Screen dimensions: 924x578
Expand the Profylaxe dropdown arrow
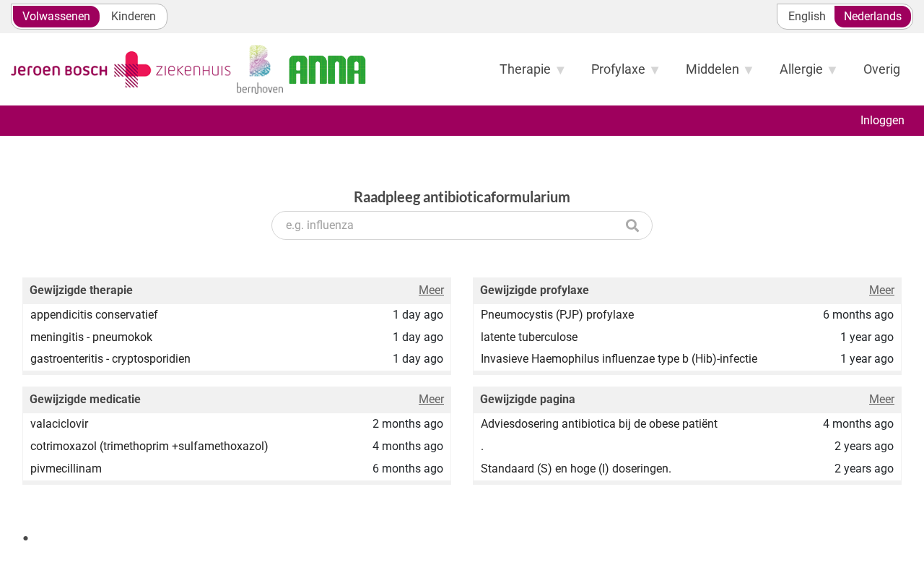(x=655, y=70)
